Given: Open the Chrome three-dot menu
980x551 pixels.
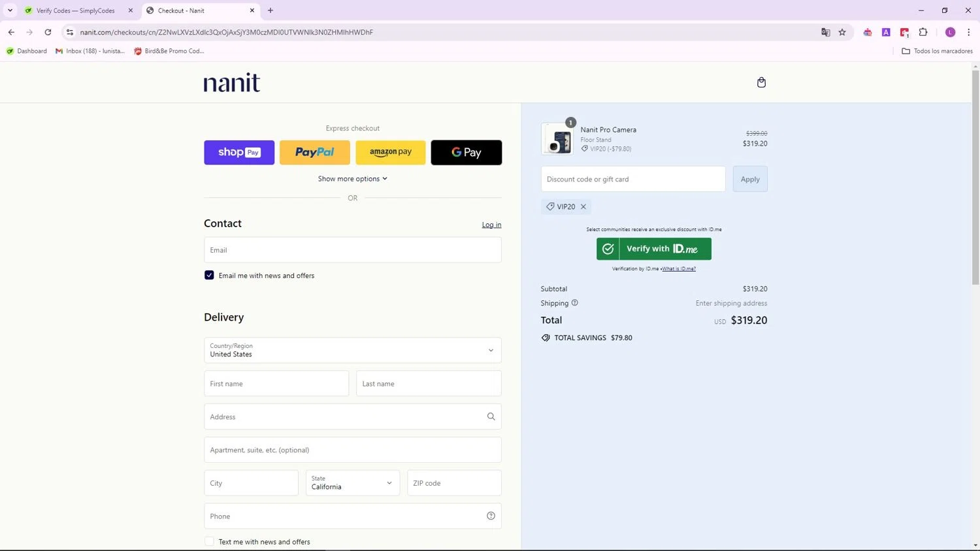Looking at the screenshot, I should [968, 32].
